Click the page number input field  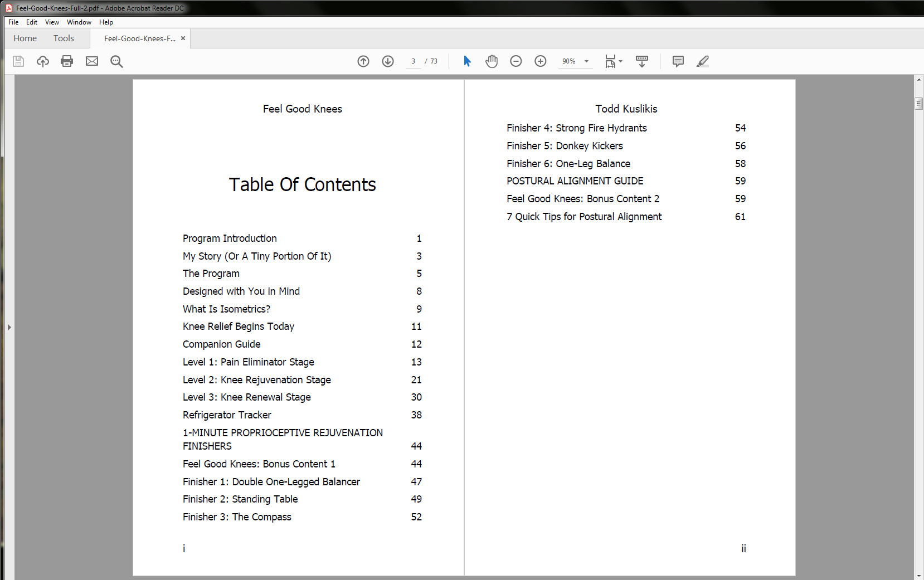coord(413,61)
